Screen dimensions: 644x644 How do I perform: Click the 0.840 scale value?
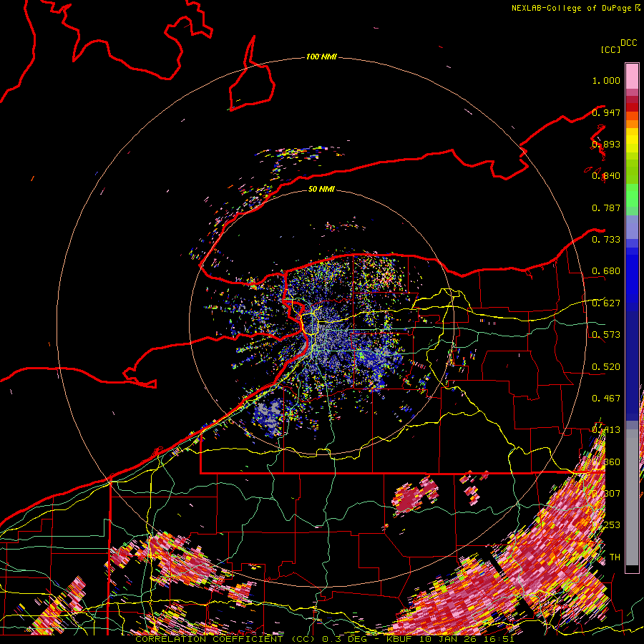606,176
